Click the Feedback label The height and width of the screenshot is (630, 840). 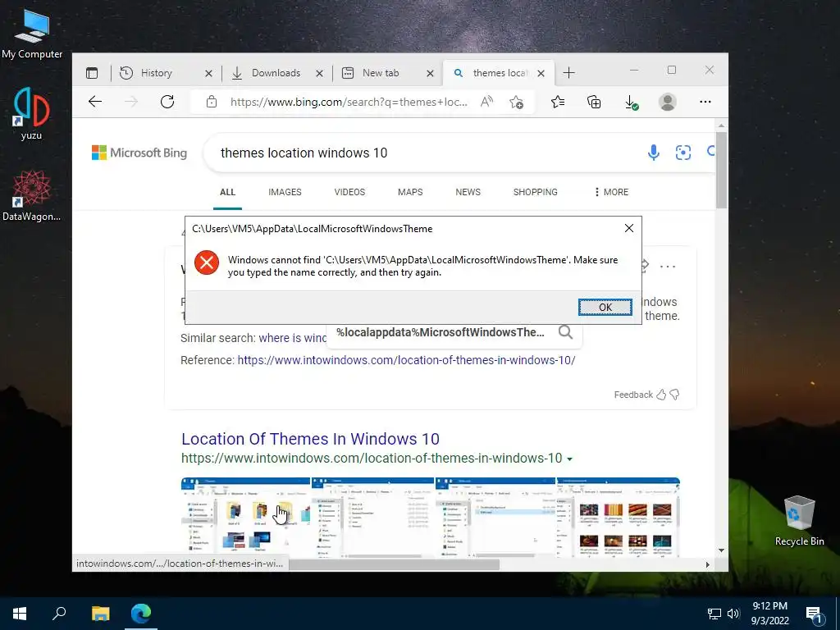coord(633,395)
